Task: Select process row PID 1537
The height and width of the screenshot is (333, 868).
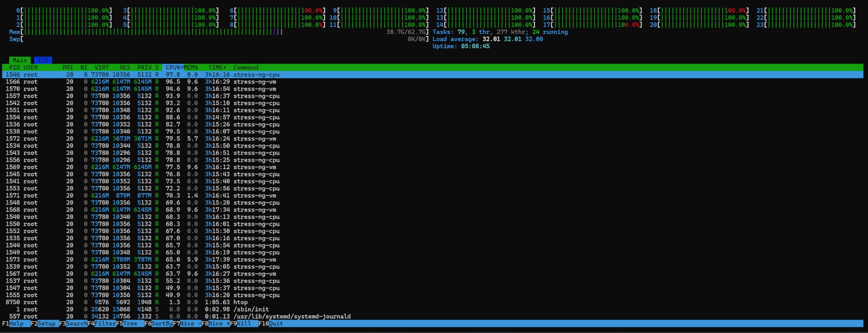Action: pyautogui.click(x=432, y=281)
